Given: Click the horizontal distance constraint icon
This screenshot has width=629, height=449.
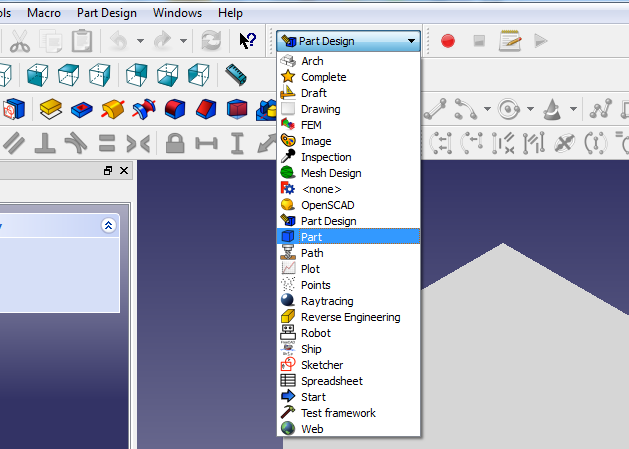Looking at the screenshot, I should point(206,143).
